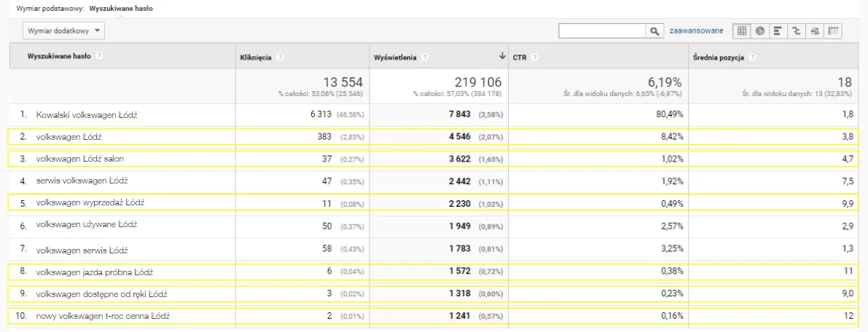
Task: Click impressions value 4 546
Action: [x=458, y=137]
